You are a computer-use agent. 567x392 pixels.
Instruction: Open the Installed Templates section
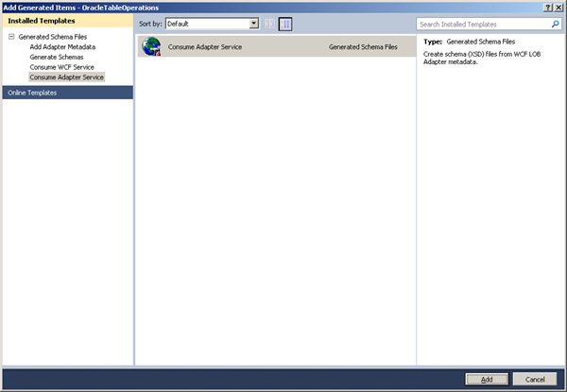(x=68, y=21)
